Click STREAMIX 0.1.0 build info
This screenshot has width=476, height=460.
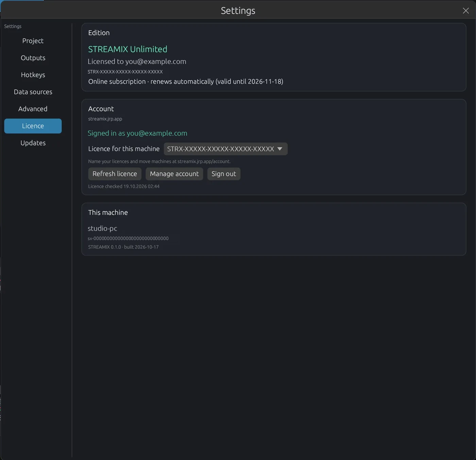pyautogui.click(x=123, y=247)
